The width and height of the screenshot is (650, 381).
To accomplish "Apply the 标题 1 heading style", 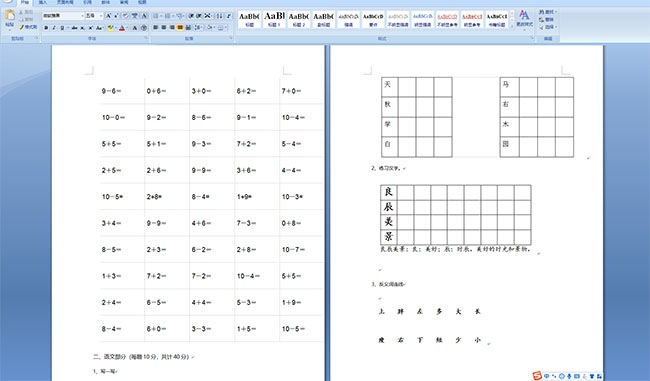I will (274, 19).
